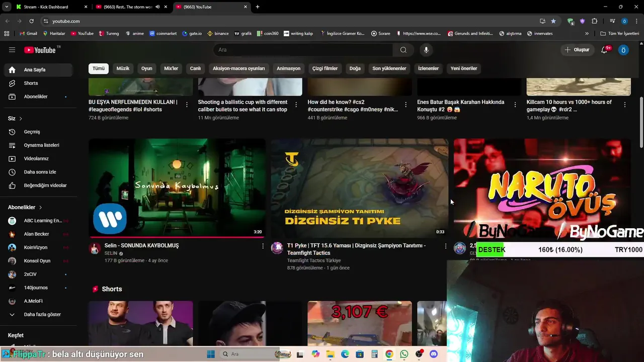Open the purple shield extension
The height and width of the screenshot is (362, 644).
tap(583, 21)
